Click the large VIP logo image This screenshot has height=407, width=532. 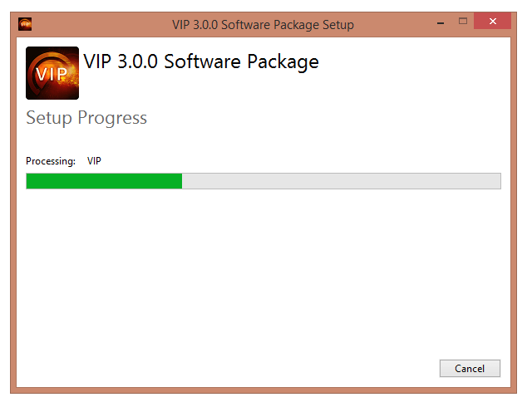[x=52, y=73]
